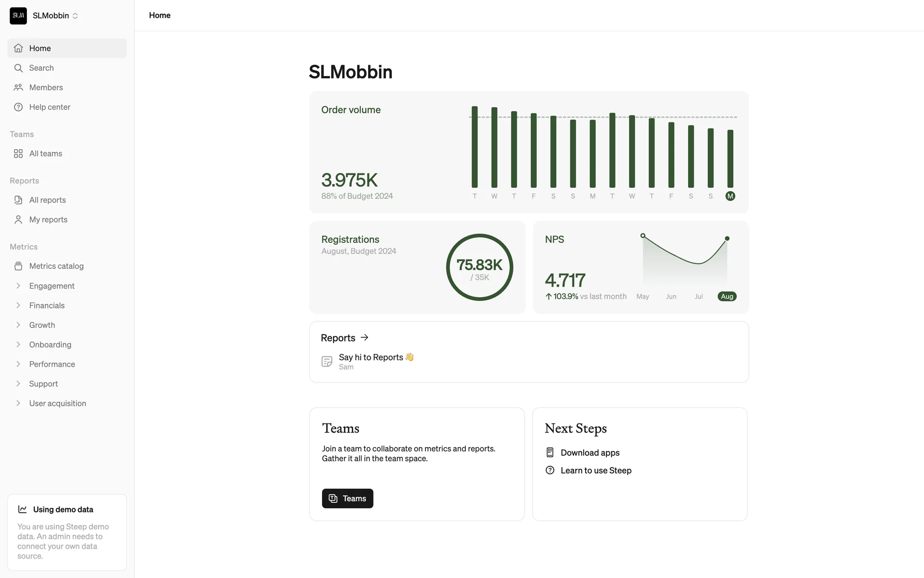Open Performance metrics in sidebar

(x=52, y=364)
